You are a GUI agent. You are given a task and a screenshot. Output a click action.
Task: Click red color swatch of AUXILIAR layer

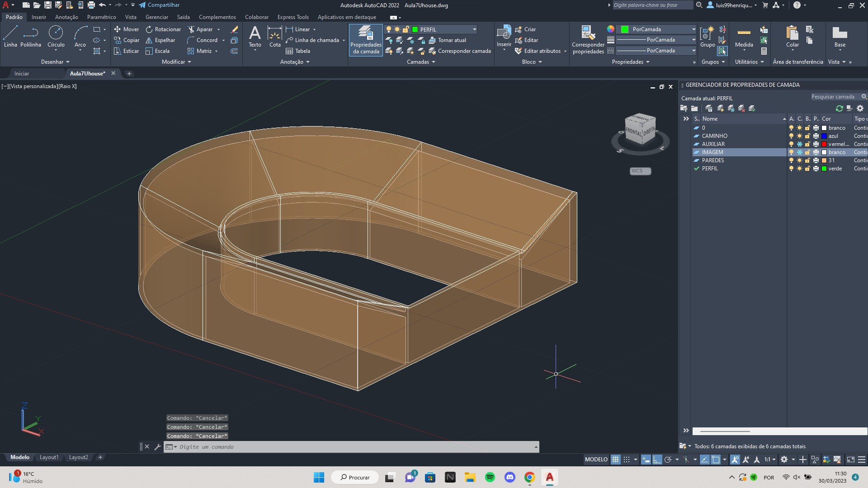(x=824, y=144)
